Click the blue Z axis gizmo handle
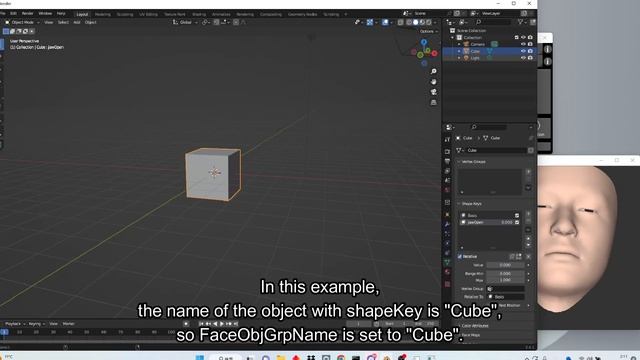640x360 pixels. [424, 42]
